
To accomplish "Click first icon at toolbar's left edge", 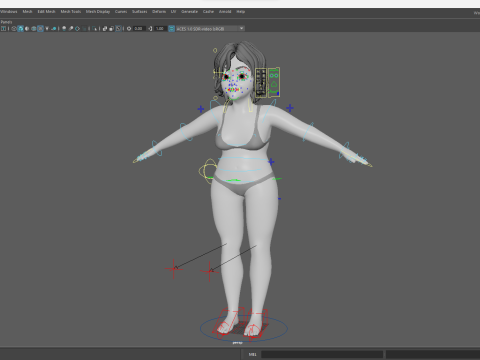I will coord(3,29).
